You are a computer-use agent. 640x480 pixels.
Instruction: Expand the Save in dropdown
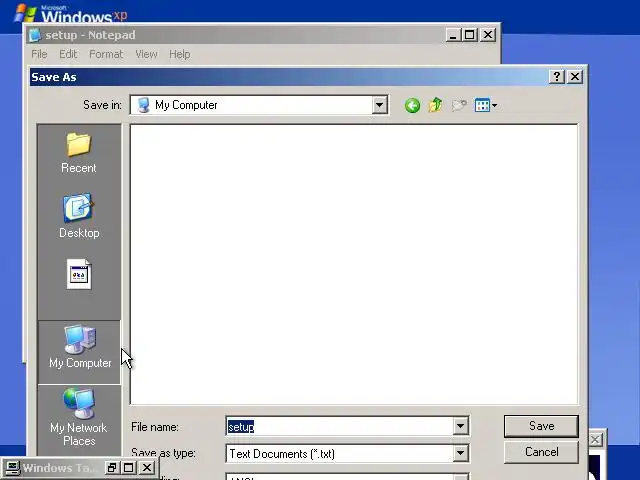point(379,105)
